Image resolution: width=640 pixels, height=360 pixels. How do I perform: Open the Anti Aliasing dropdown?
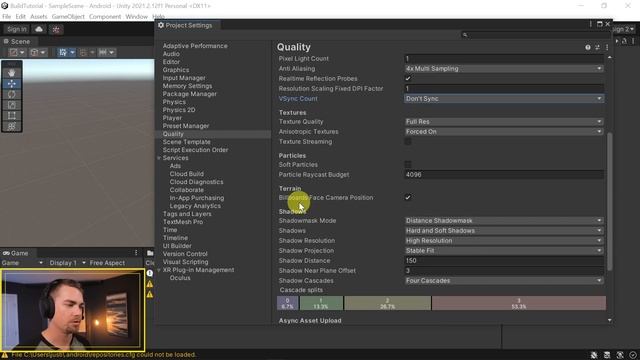(504, 69)
